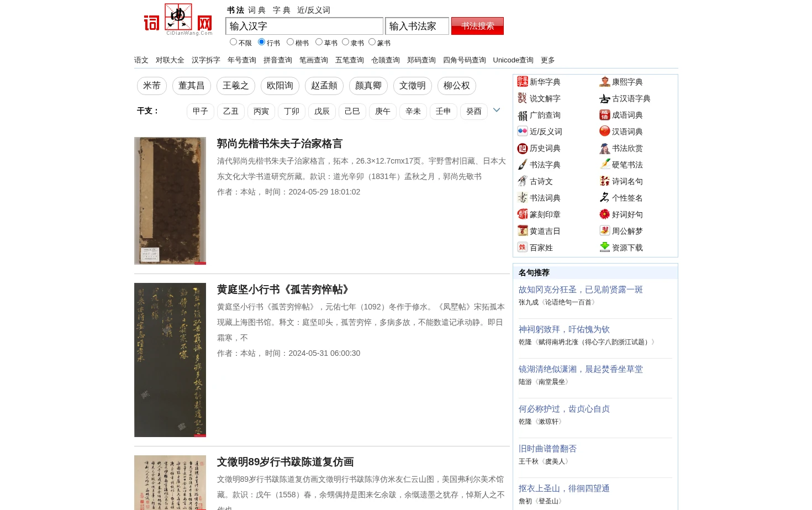Open 对联大全 in the navigation bar

(170, 60)
